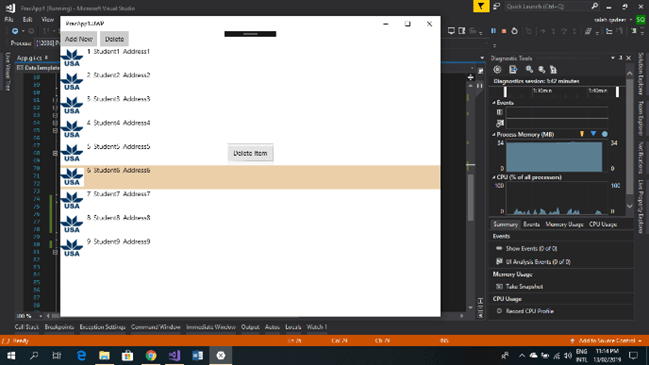Click the Break All pause icon
The image size is (649, 365).
[x=493, y=31]
